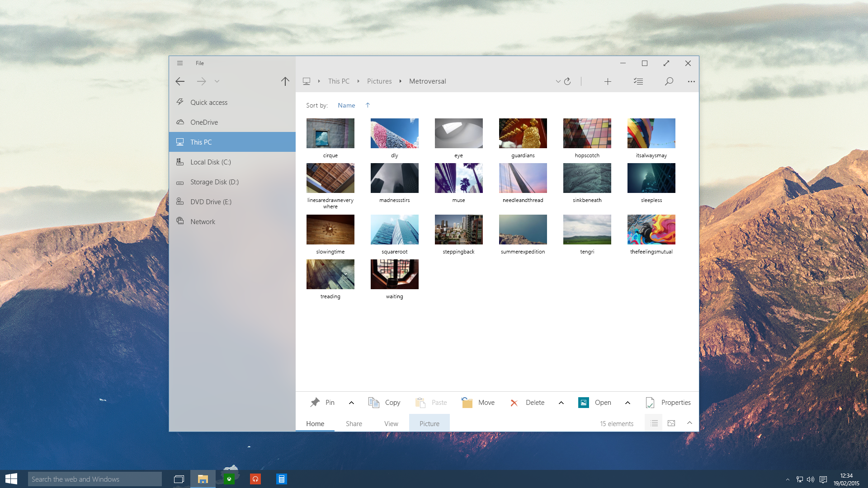Toggle sort direction arrow next to Name

click(368, 105)
